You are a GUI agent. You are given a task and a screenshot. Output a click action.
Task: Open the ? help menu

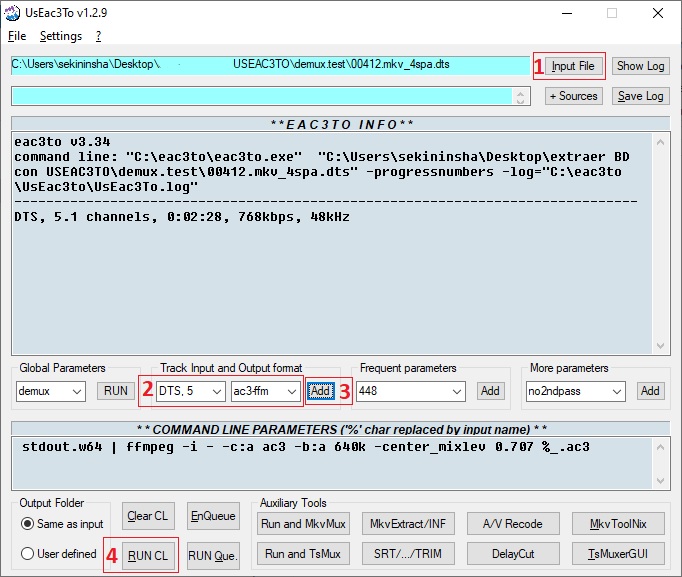tap(99, 36)
